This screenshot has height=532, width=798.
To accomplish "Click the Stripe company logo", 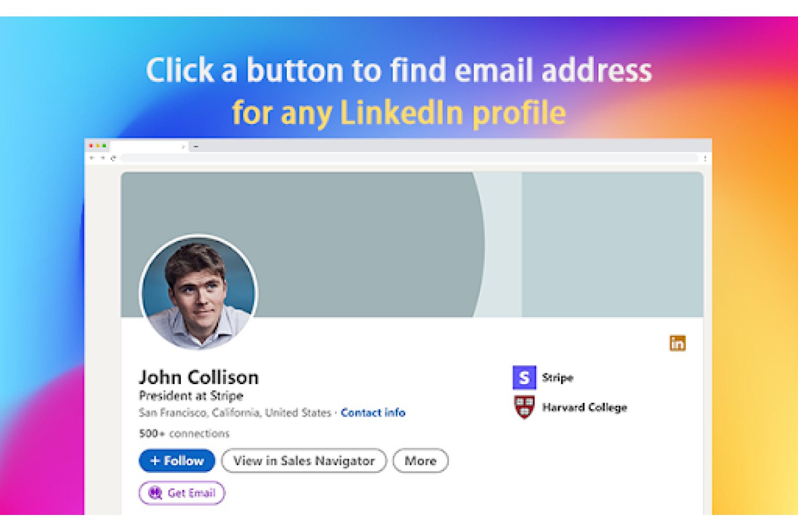I will [x=524, y=377].
